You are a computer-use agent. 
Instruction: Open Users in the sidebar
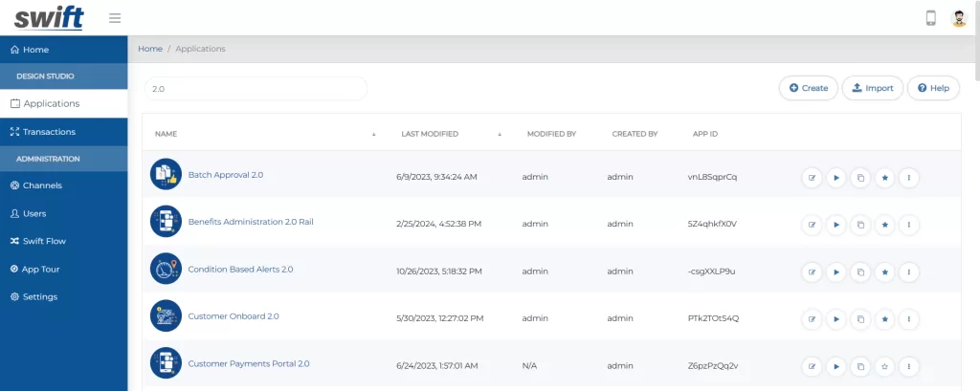point(64,213)
